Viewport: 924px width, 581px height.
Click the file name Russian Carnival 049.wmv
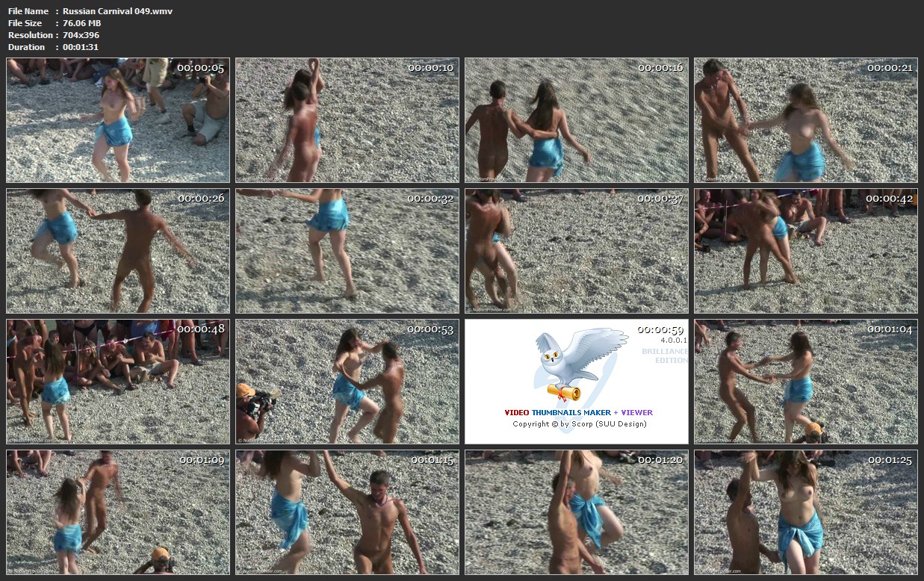[x=117, y=11]
